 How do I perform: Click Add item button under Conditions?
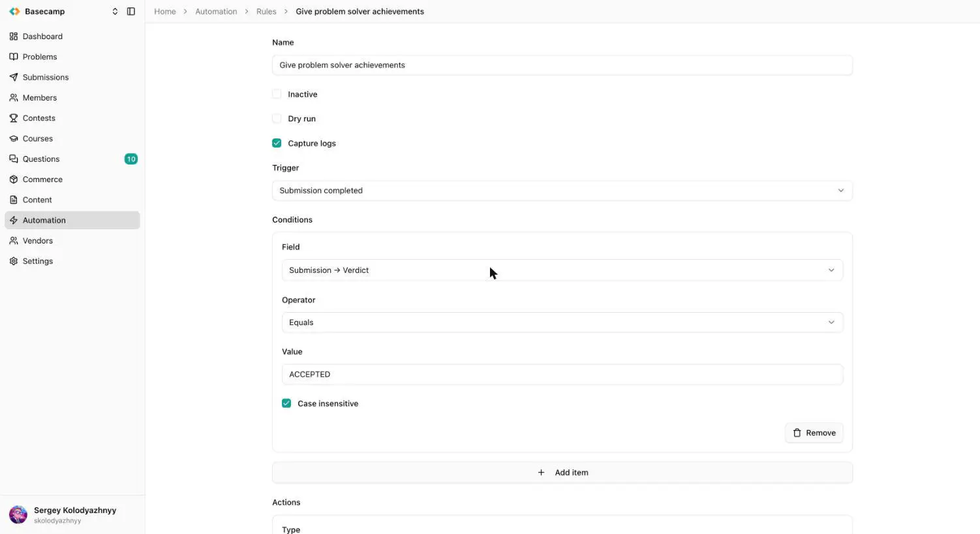(562, 473)
